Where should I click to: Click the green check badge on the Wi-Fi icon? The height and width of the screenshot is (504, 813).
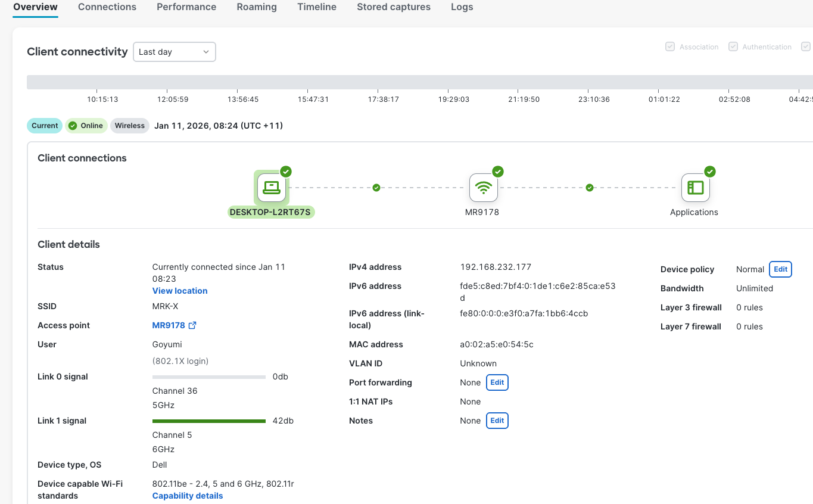coord(498,172)
